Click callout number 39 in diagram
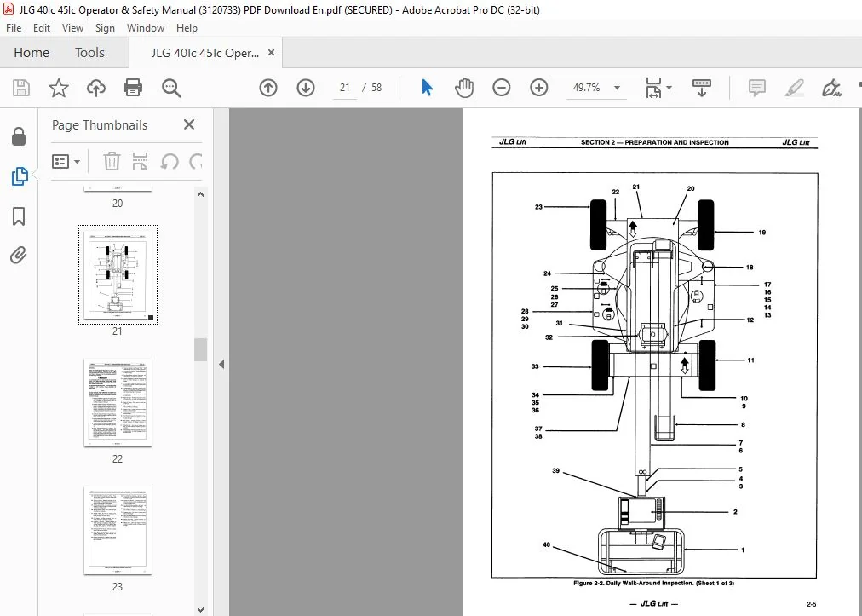This screenshot has height=616, width=862. tap(556, 471)
